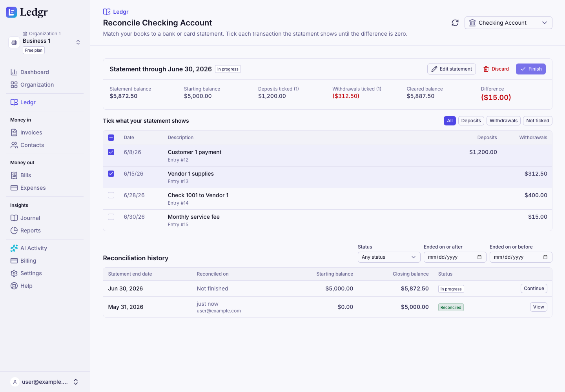This screenshot has width=565, height=392.
Task: Click the Ended on or after date field
Action: coord(455,257)
